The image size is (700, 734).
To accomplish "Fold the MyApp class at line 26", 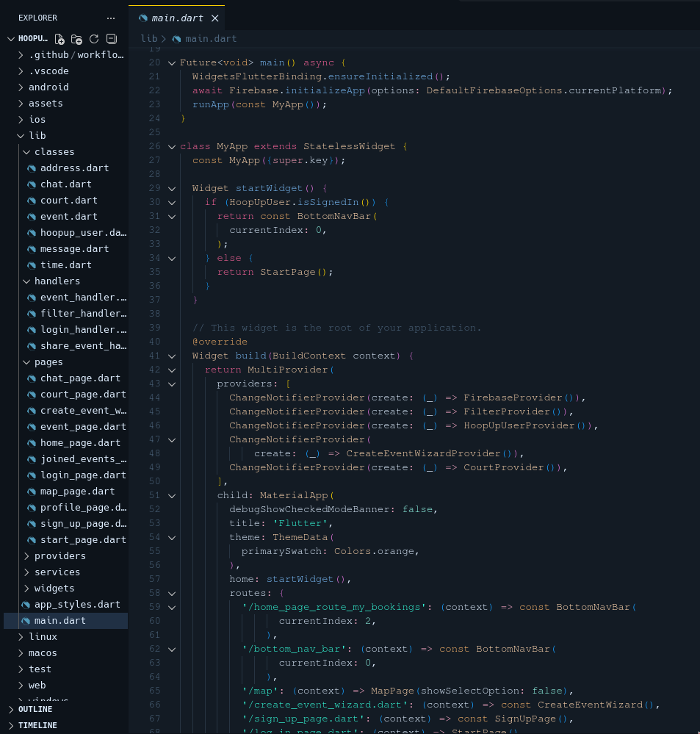I will pos(172,147).
